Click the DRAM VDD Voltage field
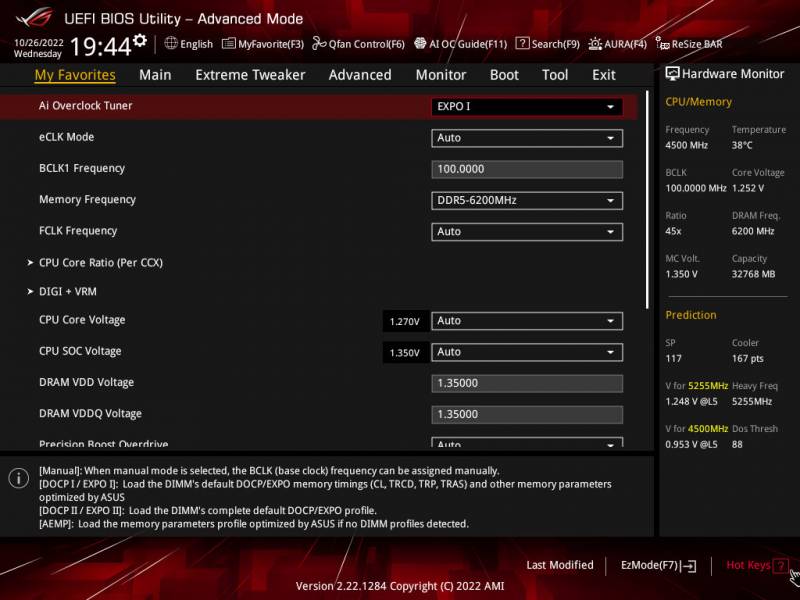This screenshot has width=800, height=600. coord(527,383)
